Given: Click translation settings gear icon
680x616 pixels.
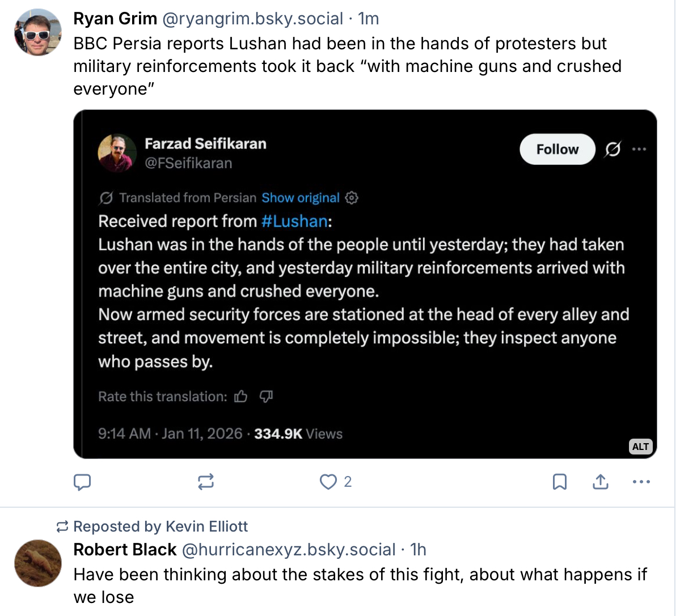Looking at the screenshot, I should click(x=352, y=198).
